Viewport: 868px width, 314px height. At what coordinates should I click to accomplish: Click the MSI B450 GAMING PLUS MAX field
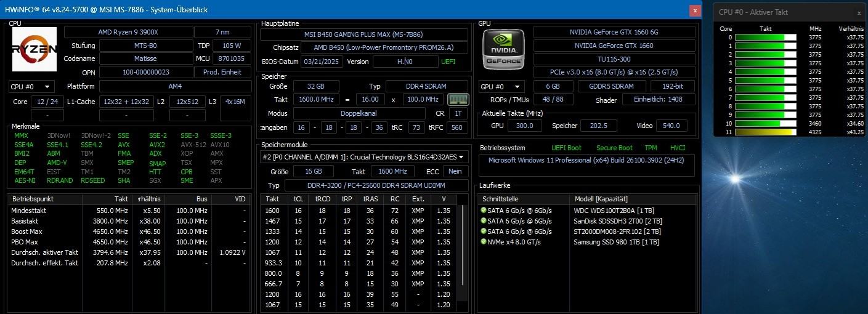click(x=365, y=34)
